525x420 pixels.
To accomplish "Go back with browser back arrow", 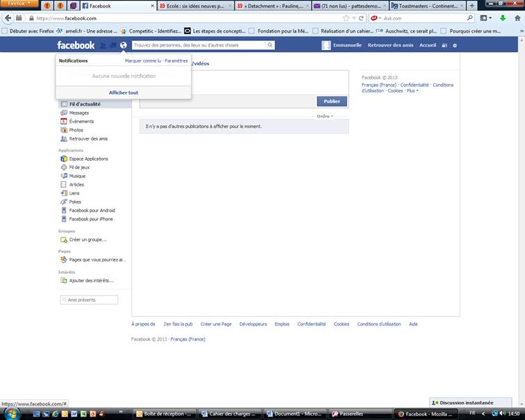I will click(8, 18).
